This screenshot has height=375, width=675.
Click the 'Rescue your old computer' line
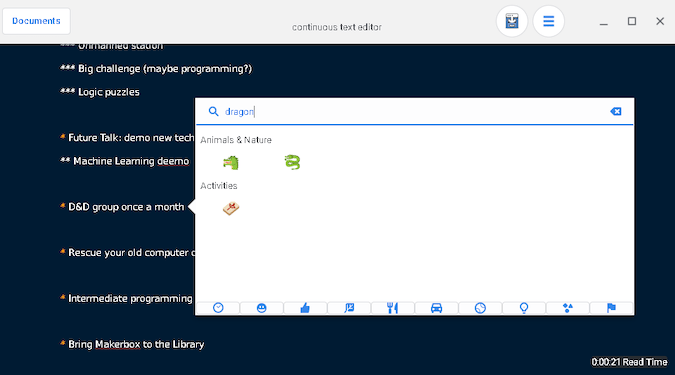[x=127, y=253]
